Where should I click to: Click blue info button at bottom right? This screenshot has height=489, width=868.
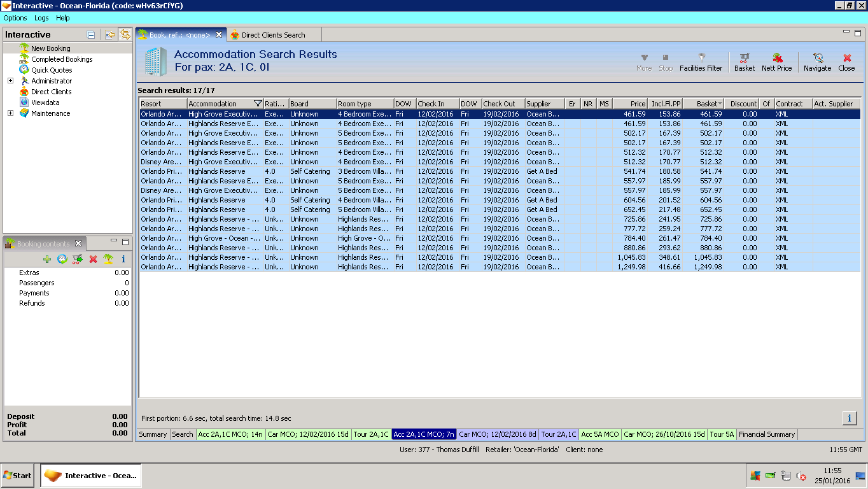(x=849, y=418)
